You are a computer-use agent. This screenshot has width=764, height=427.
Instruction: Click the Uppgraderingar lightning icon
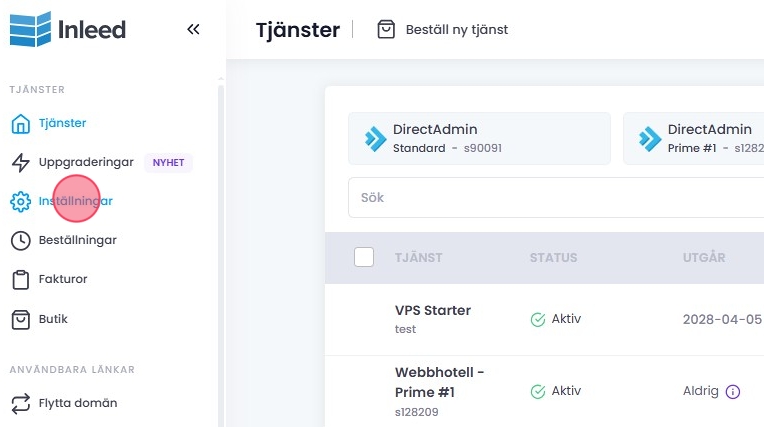(20, 162)
